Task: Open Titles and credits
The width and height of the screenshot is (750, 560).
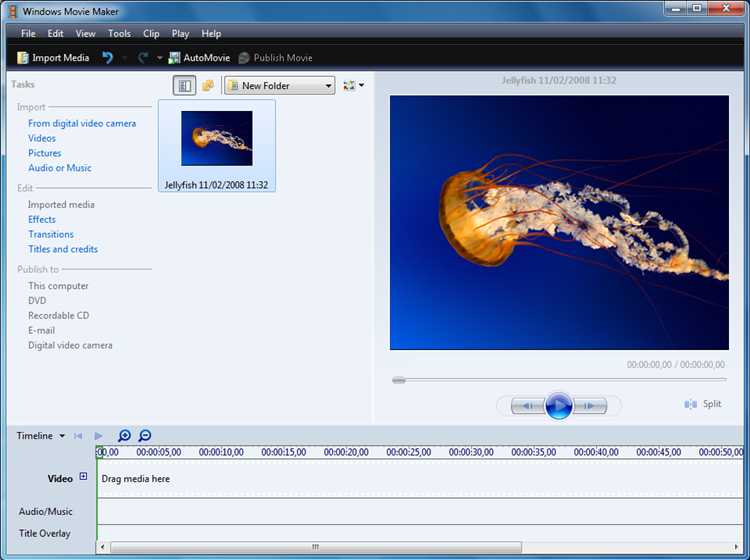Action: pos(63,249)
